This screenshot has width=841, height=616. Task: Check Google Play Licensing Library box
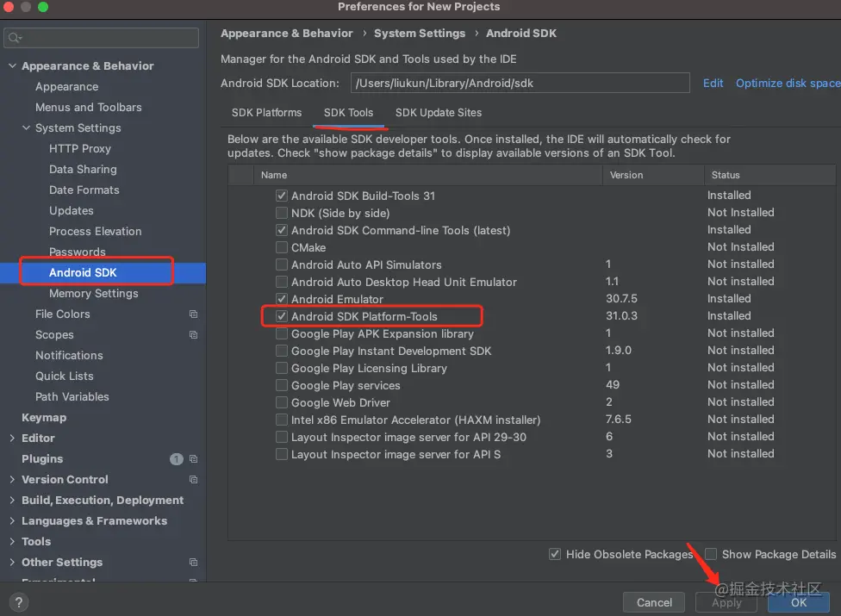pyautogui.click(x=282, y=369)
